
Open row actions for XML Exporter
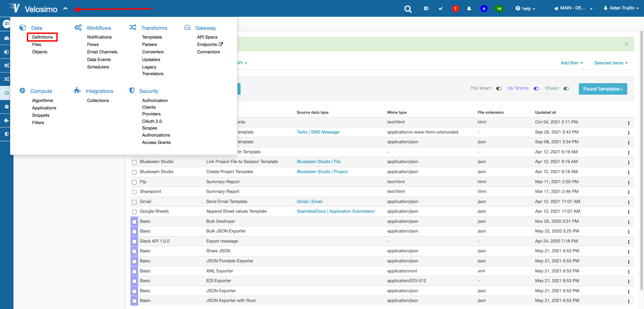[629, 272]
